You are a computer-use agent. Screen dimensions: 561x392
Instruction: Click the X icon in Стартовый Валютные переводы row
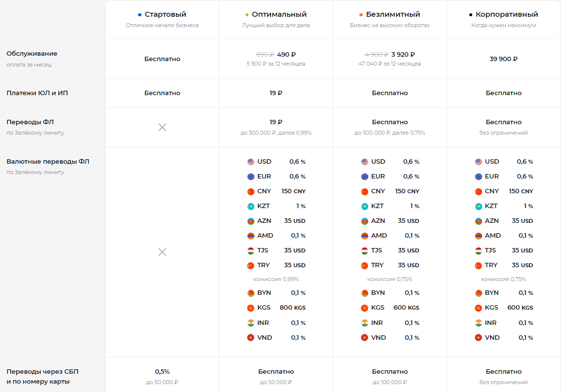point(162,252)
